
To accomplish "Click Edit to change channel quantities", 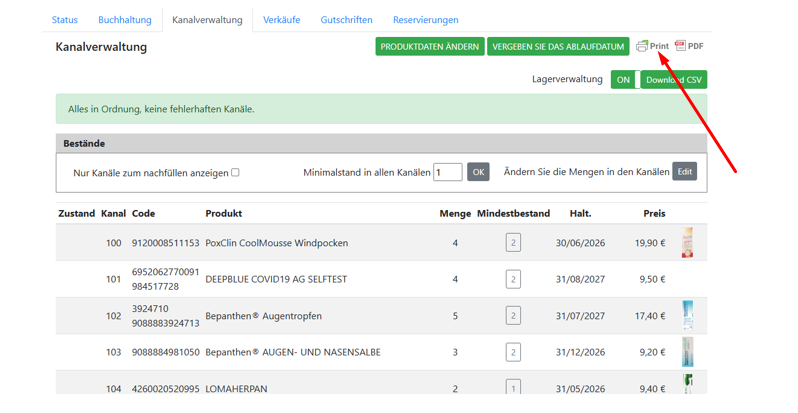I will tap(685, 171).
